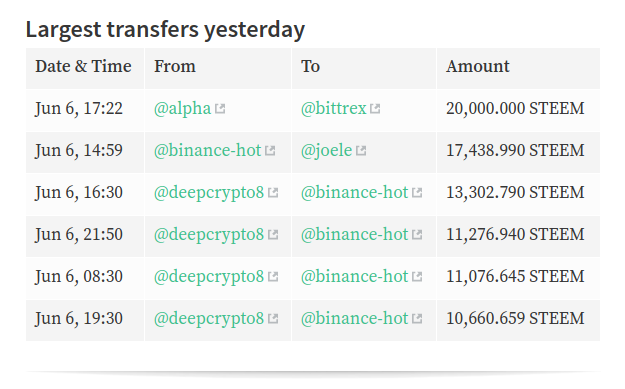Click external icon after @binance-hot in 14:59 row
Screen dimensions: 625x389
(x=270, y=151)
